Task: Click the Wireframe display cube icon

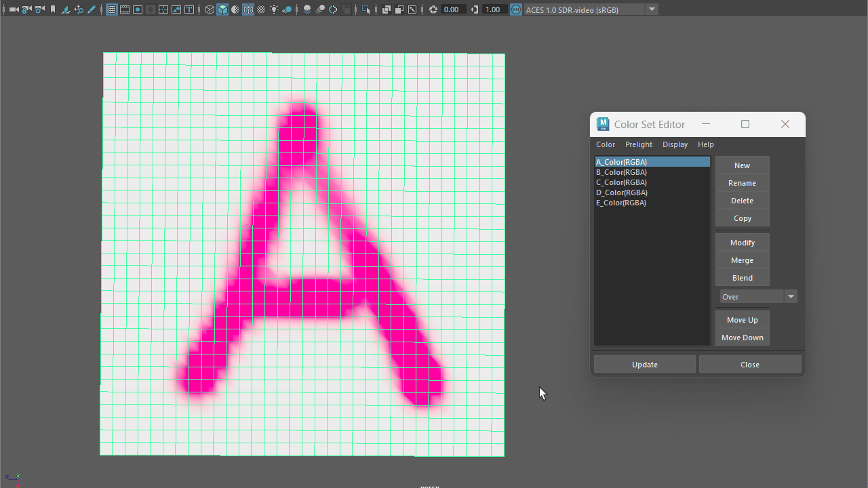Action: coord(210,9)
